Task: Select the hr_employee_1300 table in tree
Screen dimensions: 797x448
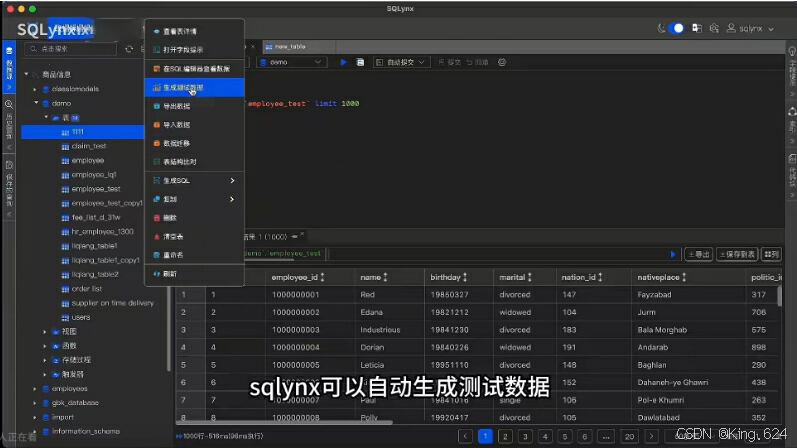Action: click(x=103, y=232)
